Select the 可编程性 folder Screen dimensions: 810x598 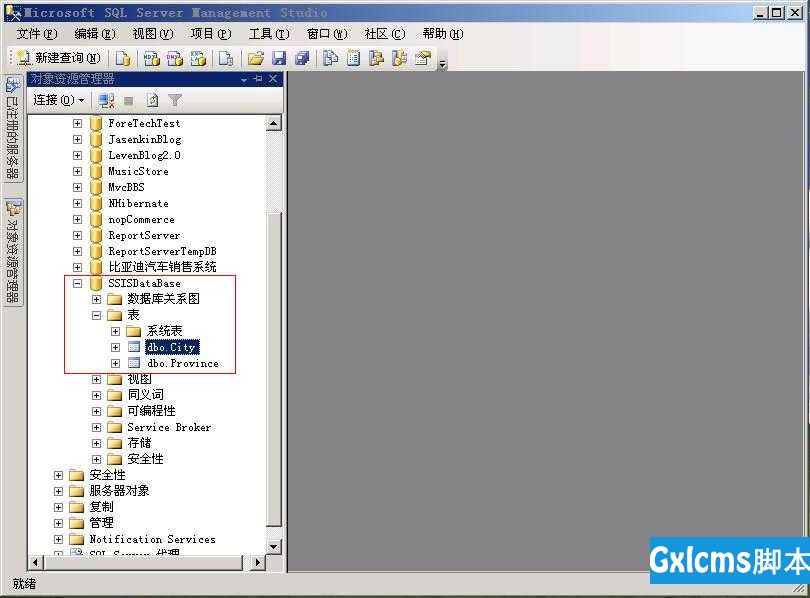(152, 412)
